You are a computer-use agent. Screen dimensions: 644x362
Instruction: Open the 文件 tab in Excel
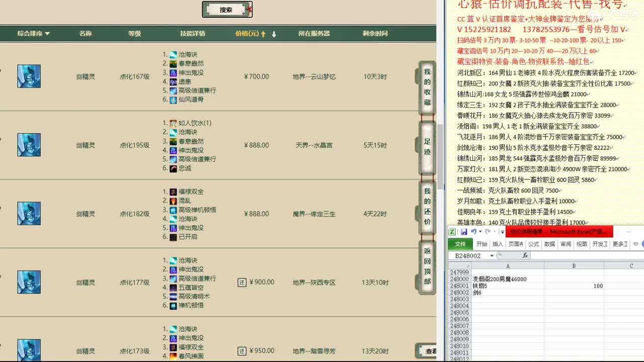click(461, 244)
